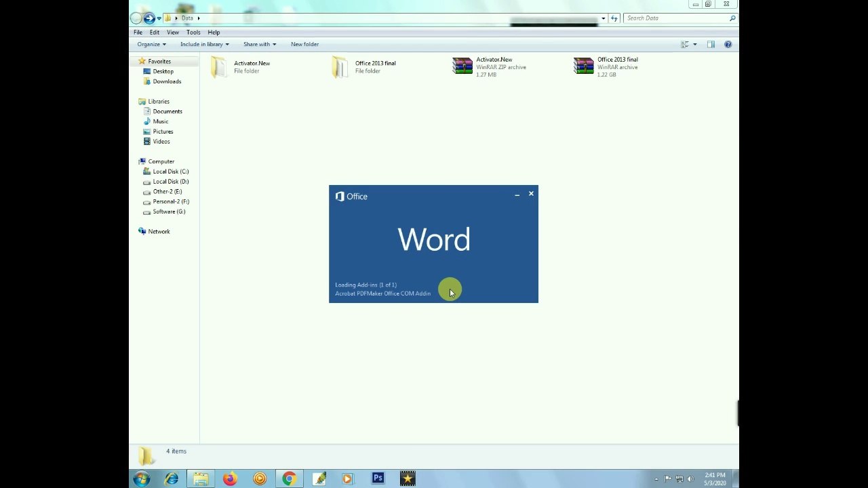
Task: Refresh the Data folder view
Action: 614,18
